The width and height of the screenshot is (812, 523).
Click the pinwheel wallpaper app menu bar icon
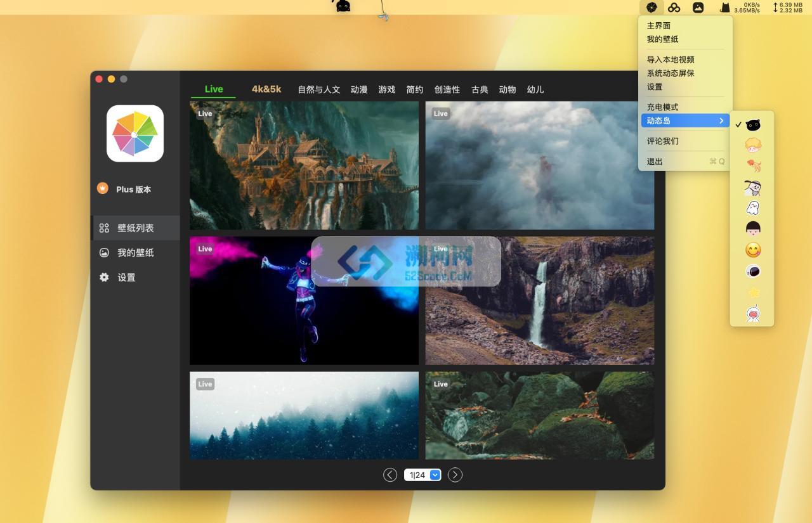click(651, 8)
